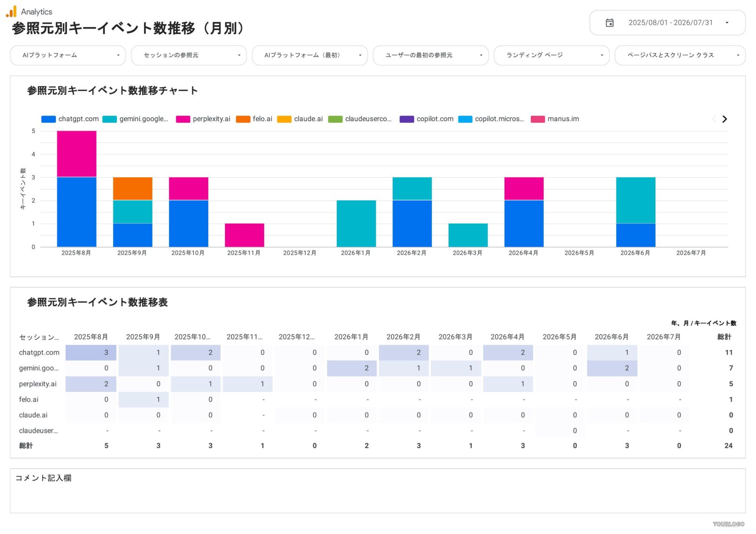The width and height of the screenshot is (756, 534).
Task: Click the perplexity.ai row label in table
Action: 38,384
